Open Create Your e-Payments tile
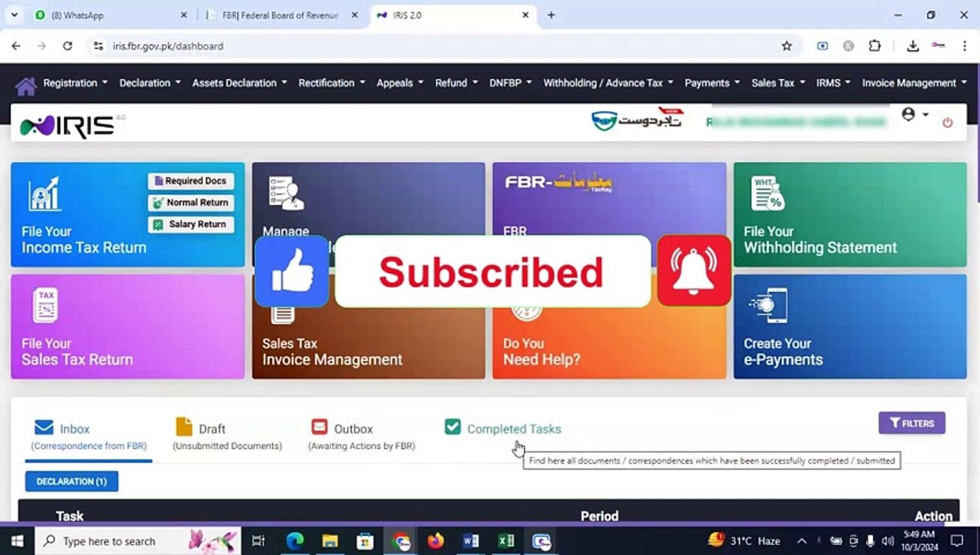 (x=850, y=327)
